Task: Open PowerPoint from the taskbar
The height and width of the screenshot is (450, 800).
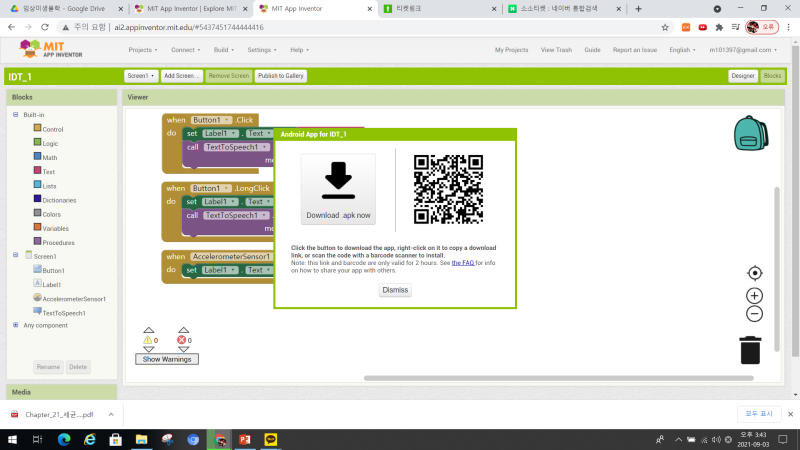Action: point(244,439)
